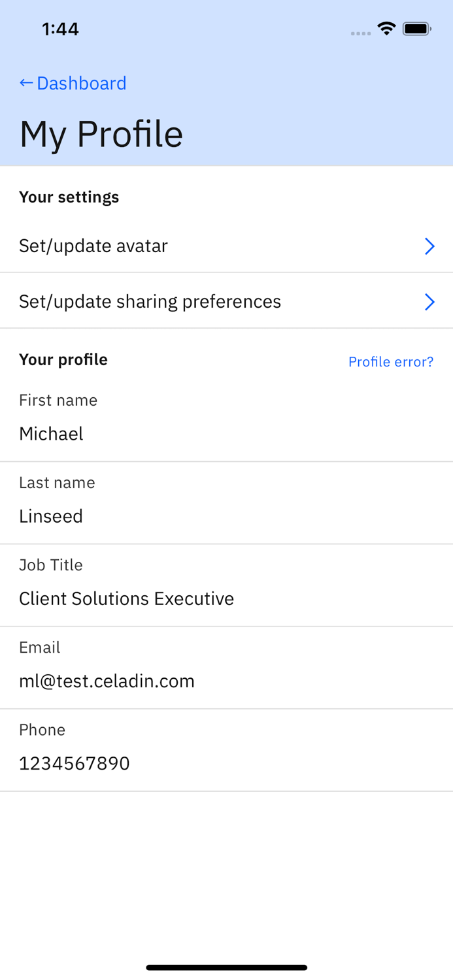The width and height of the screenshot is (453, 980).
Task: Tap the Your profile section header
Action: 63,359
